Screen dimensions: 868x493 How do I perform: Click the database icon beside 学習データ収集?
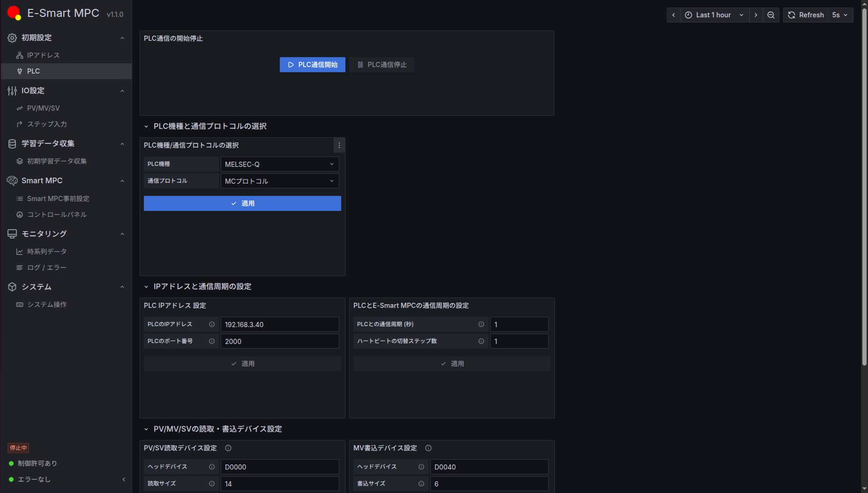12,144
